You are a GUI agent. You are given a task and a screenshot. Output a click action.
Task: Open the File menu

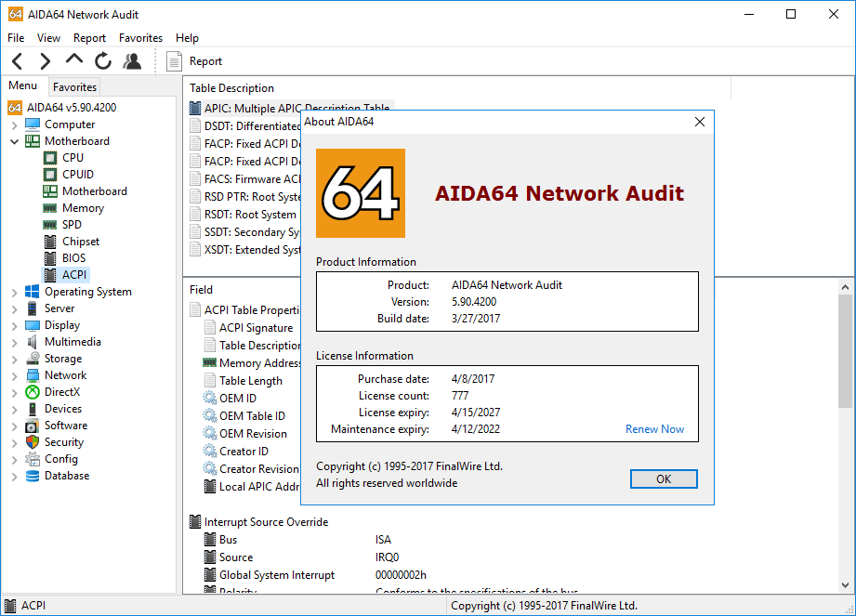(16, 38)
